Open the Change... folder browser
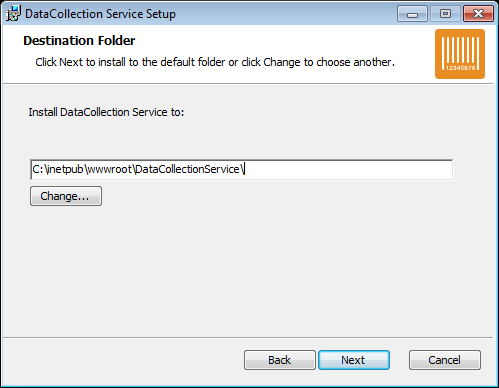This screenshot has height=388, width=499. tap(66, 196)
